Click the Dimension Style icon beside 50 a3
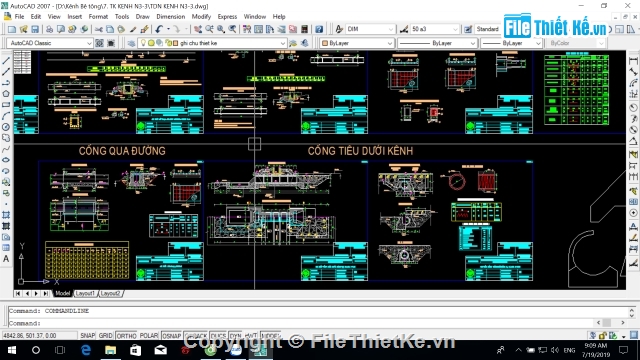 pos(404,29)
